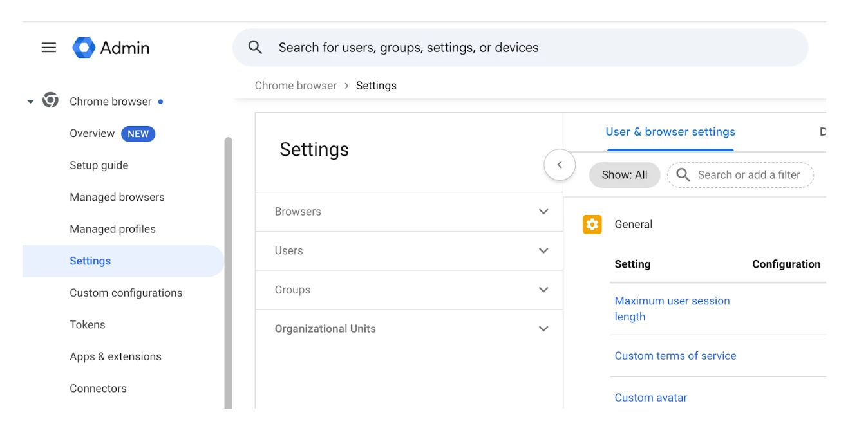Click the sidebar vertical scrollbar
Screen dimensions: 868x435
click(x=228, y=270)
